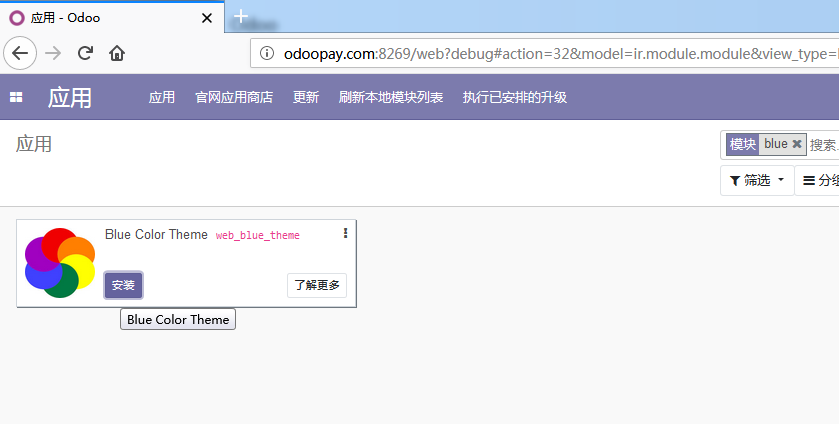839x424 pixels.
Task: Click the 更新 menu item
Action: click(x=306, y=97)
